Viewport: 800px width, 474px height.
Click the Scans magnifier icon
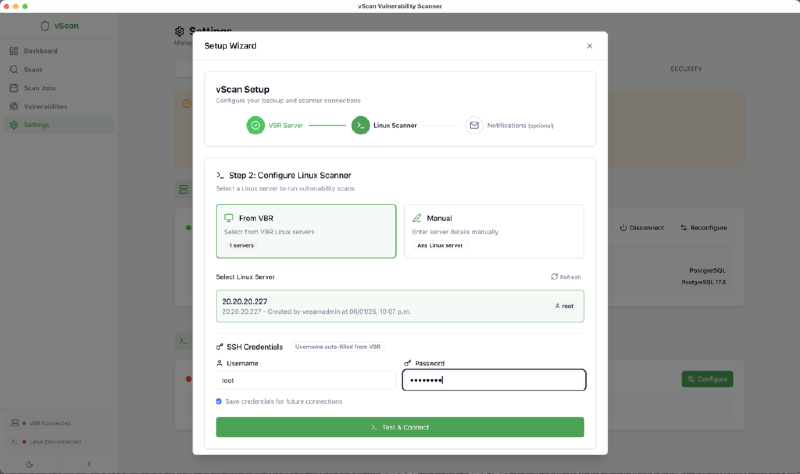tap(14, 69)
